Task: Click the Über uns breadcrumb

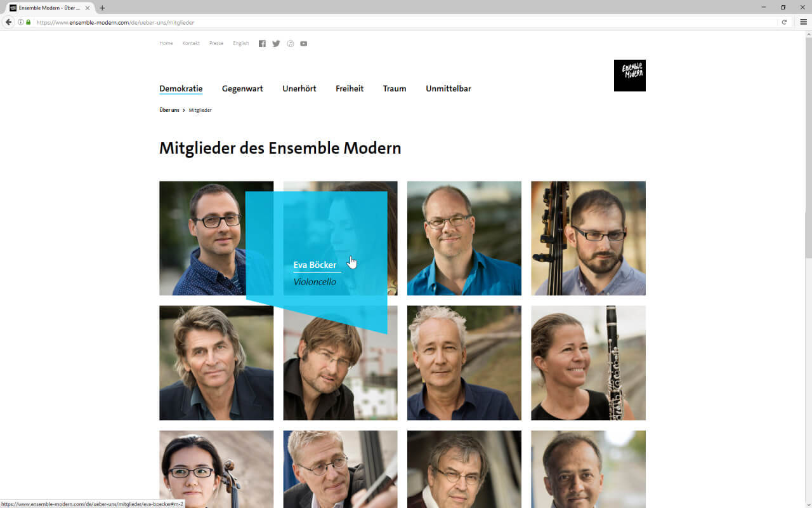Action: pos(169,110)
